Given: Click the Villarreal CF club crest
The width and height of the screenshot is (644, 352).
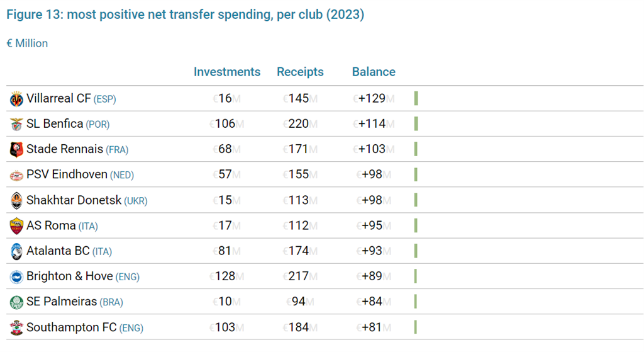Looking at the screenshot, I should (x=16, y=99).
